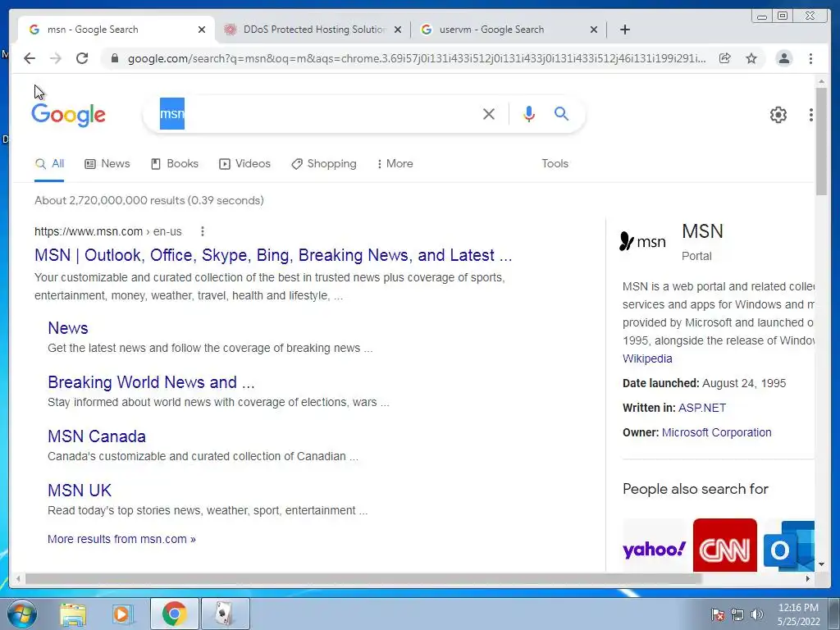Click the magnifying glass search button
840x630 pixels.
click(561, 113)
